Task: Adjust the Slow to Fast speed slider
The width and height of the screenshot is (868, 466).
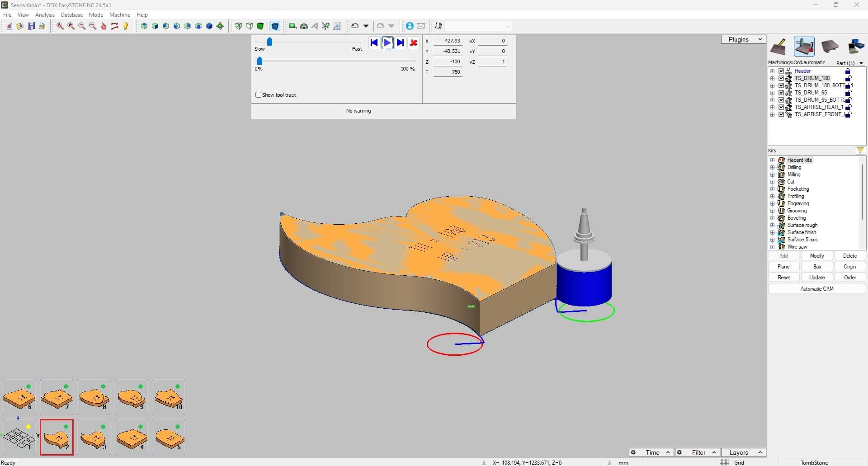Action: 269,42
